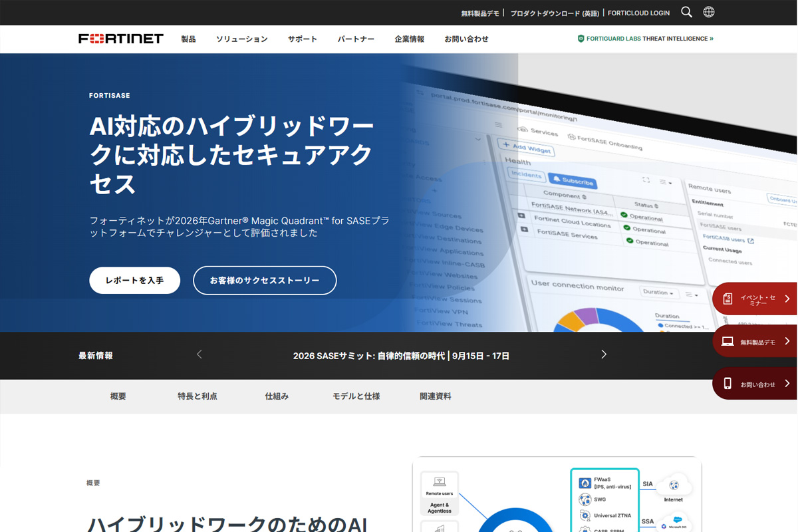Click the 最新情報 label

(x=96, y=356)
